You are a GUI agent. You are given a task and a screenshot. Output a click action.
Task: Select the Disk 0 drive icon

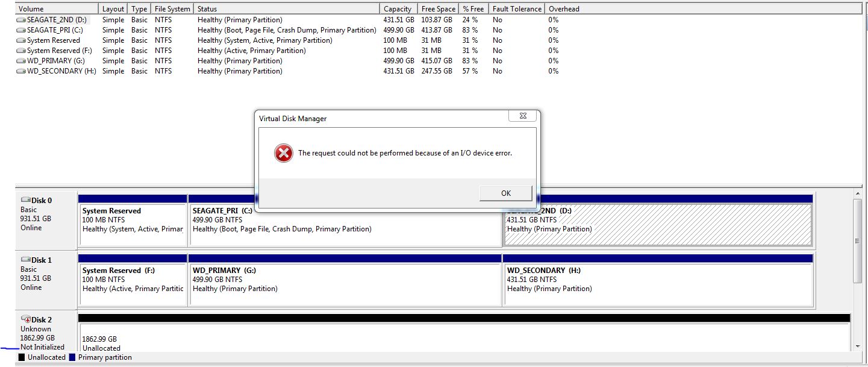click(25, 200)
